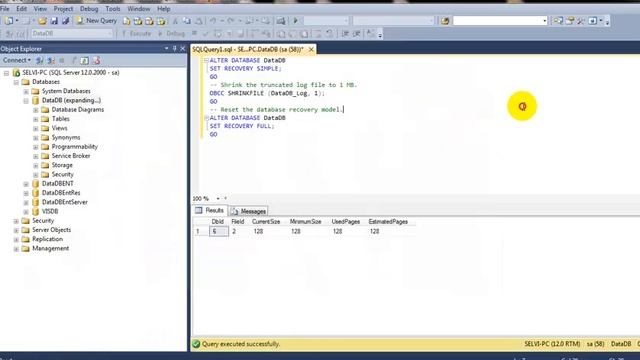Click the Increase Indent icon
This screenshot has height=360, width=640.
pyautogui.click(x=356, y=33)
